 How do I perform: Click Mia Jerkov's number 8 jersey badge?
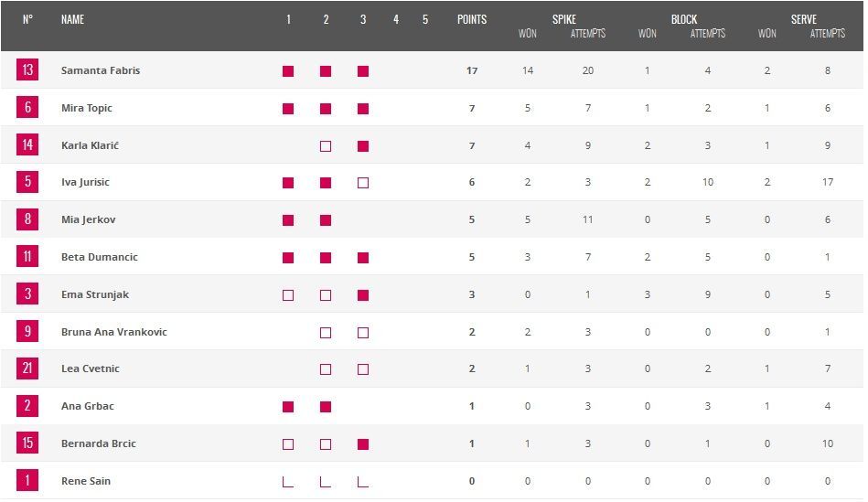27,219
